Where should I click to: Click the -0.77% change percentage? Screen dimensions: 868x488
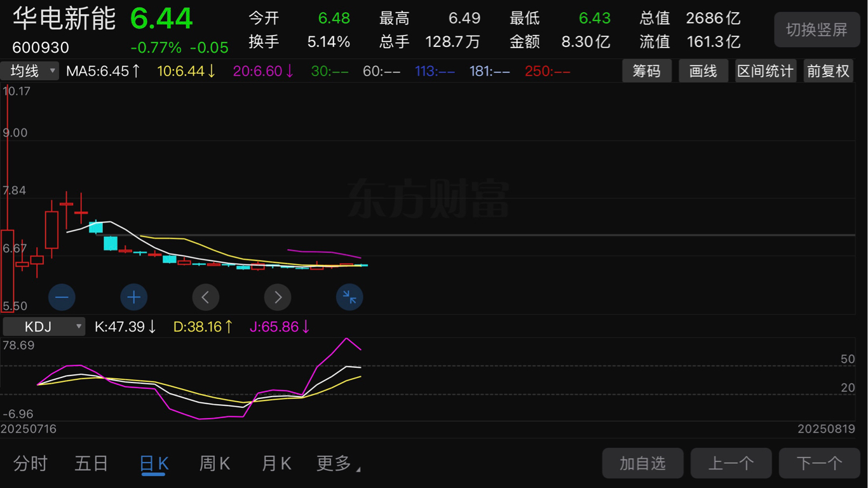click(156, 48)
